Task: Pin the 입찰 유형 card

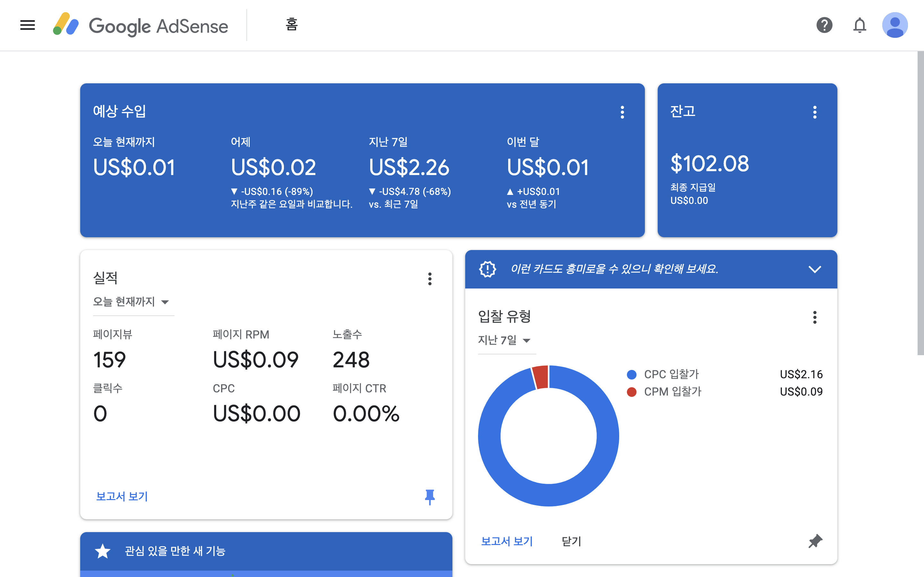Action: [815, 541]
